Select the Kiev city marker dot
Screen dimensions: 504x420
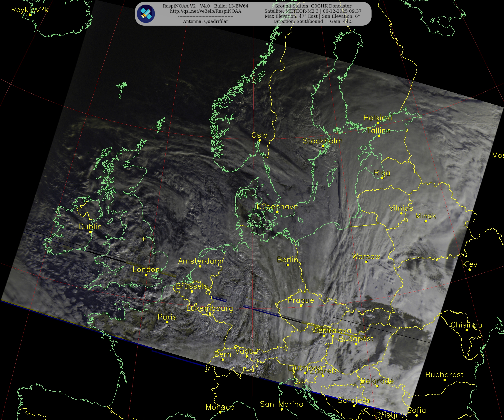coord(470,270)
